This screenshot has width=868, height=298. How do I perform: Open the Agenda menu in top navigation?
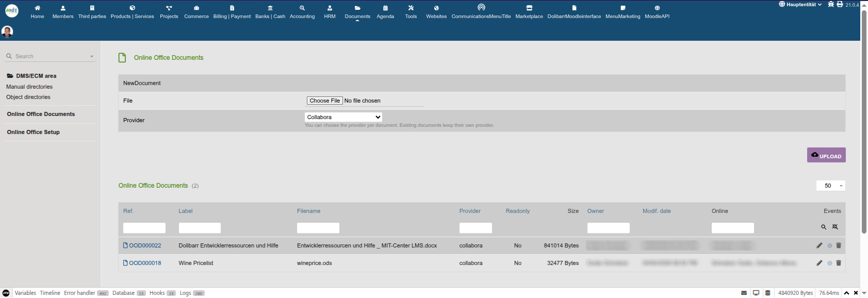tap(385, 11)
